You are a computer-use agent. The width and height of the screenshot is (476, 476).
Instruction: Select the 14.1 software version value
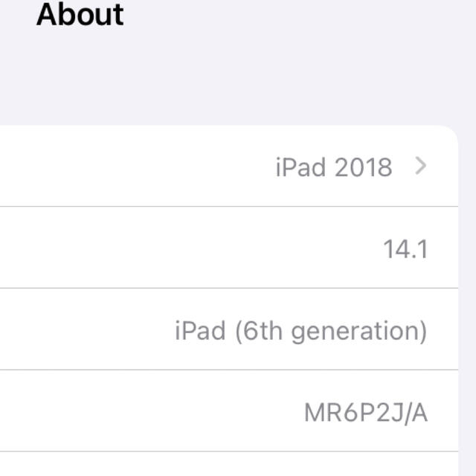pos(405,249)
